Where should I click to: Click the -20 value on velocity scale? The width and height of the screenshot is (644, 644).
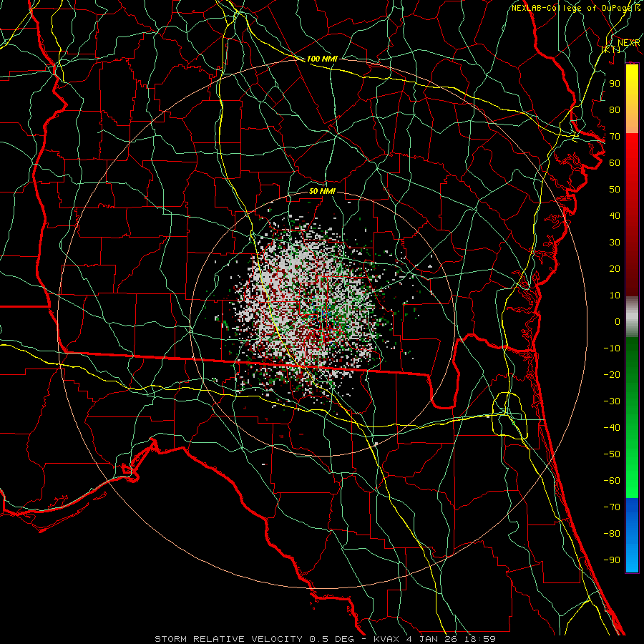click(612, 374)
